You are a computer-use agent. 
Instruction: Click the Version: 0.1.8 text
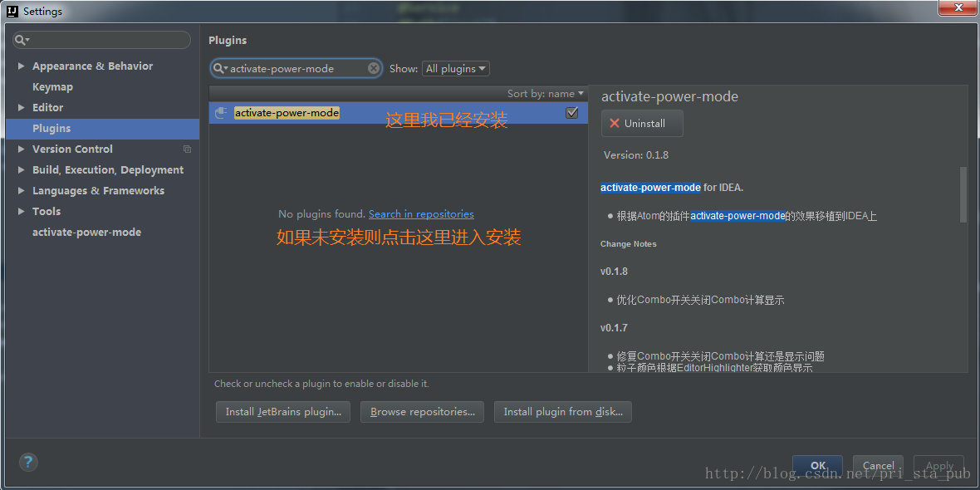(x=635, y=155)
